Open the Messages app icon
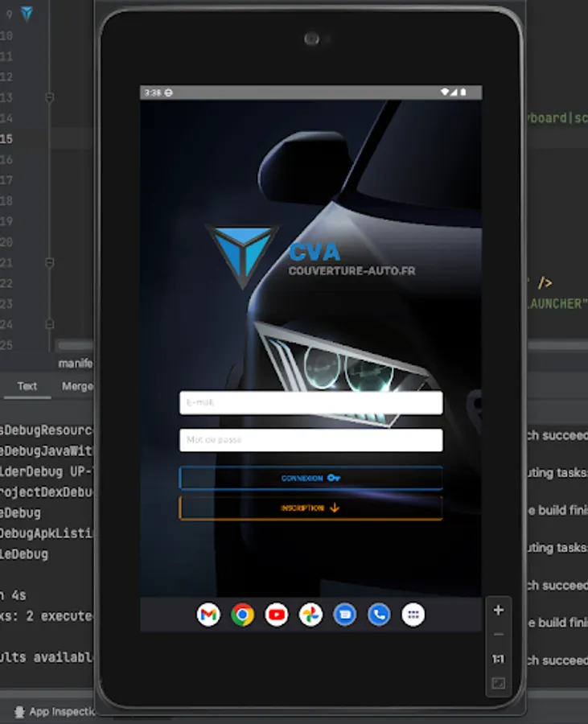The image size is (588, 724). [x=345, y=615]
